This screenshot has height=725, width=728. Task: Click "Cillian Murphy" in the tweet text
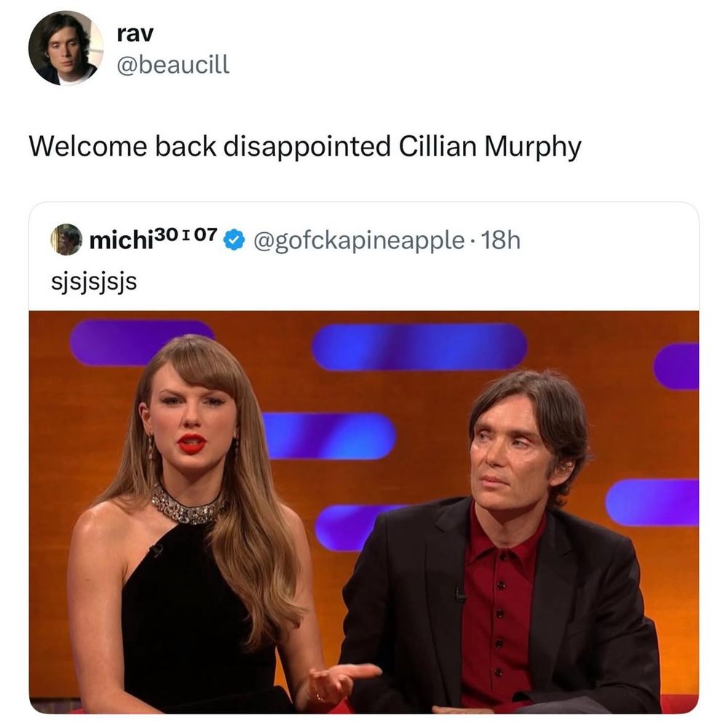click(x=490, y=147)
